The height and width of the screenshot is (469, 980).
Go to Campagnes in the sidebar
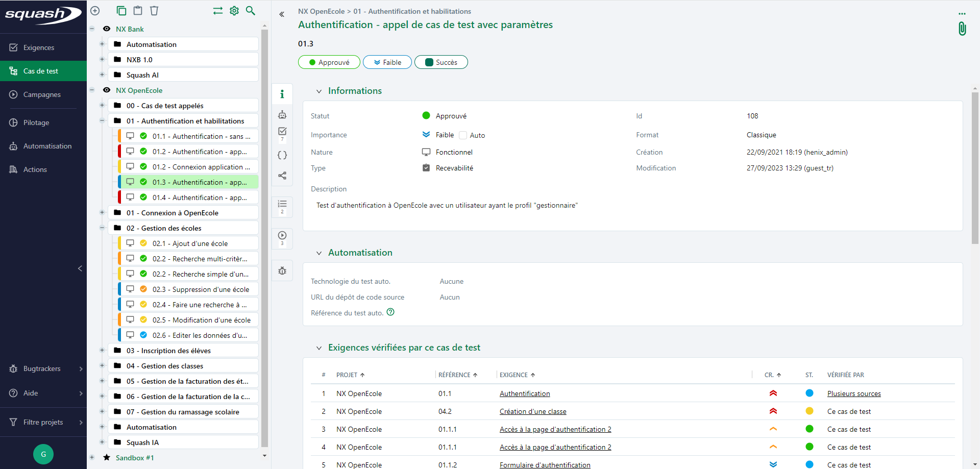[x=42, y=94]
